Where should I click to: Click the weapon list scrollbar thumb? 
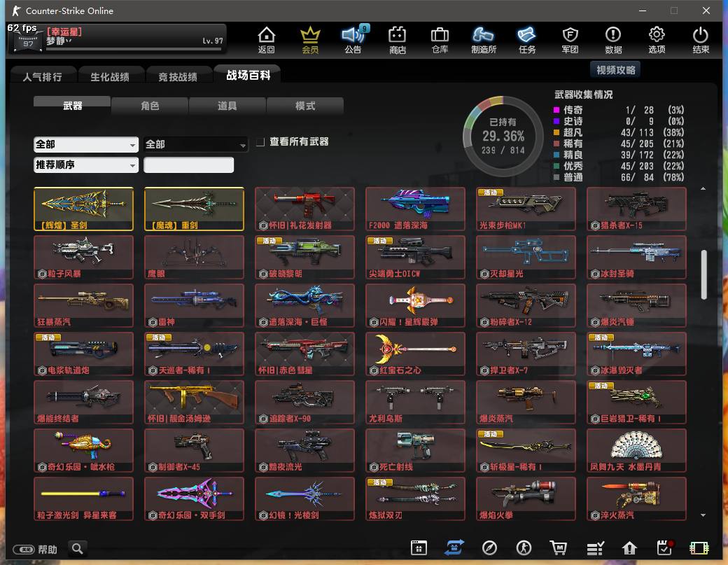coord(703,274)
